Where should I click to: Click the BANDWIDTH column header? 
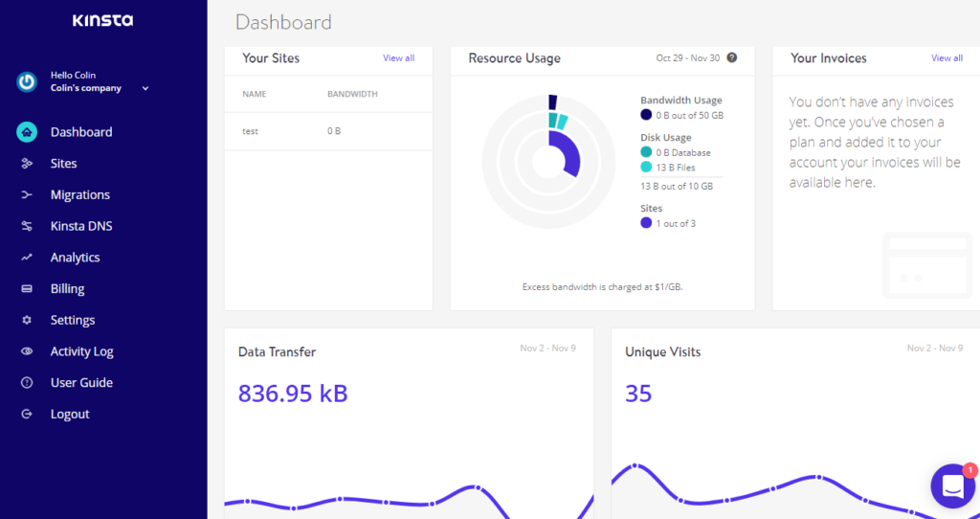click(x=352, y=94)
